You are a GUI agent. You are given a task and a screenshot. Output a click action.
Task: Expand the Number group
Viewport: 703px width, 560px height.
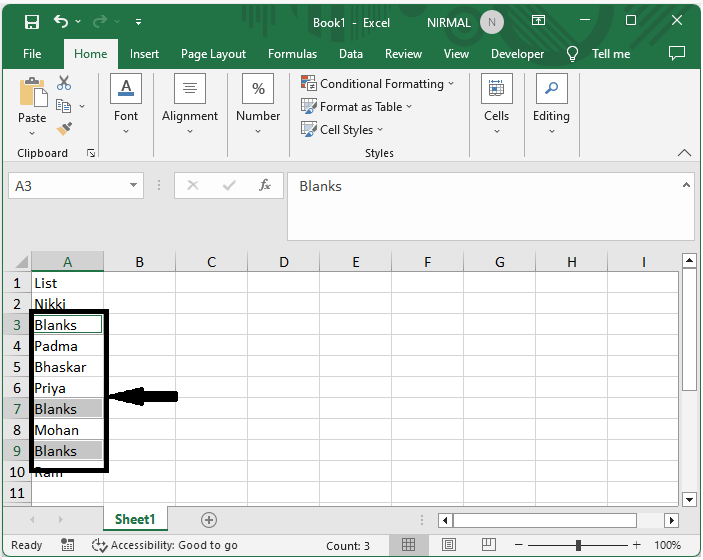(258, 104)
